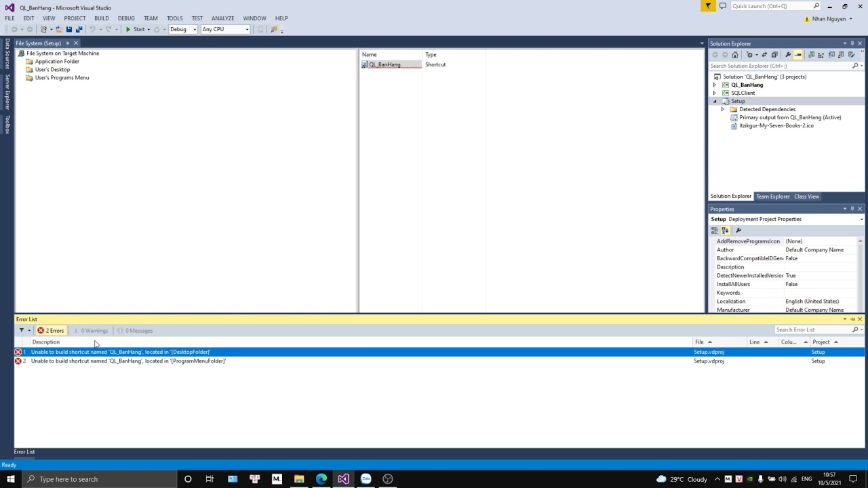The height and width of the screenshot is (488, 868).
Task: Click the Error List bottom tab
Action: click(x=24, y=452)
